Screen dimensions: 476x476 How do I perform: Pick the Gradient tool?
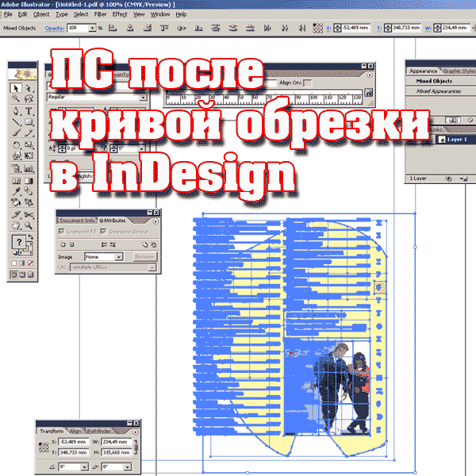click(x=29, y=181)
